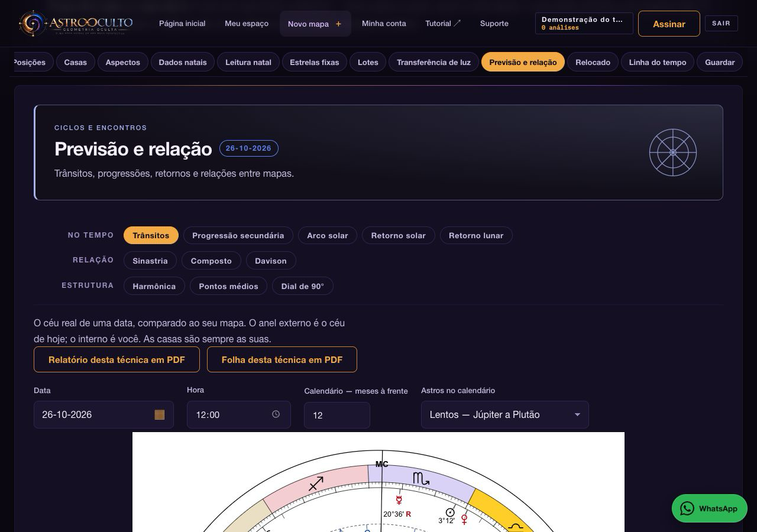Select the Composto relation option
757x532 pixels.
211,261
